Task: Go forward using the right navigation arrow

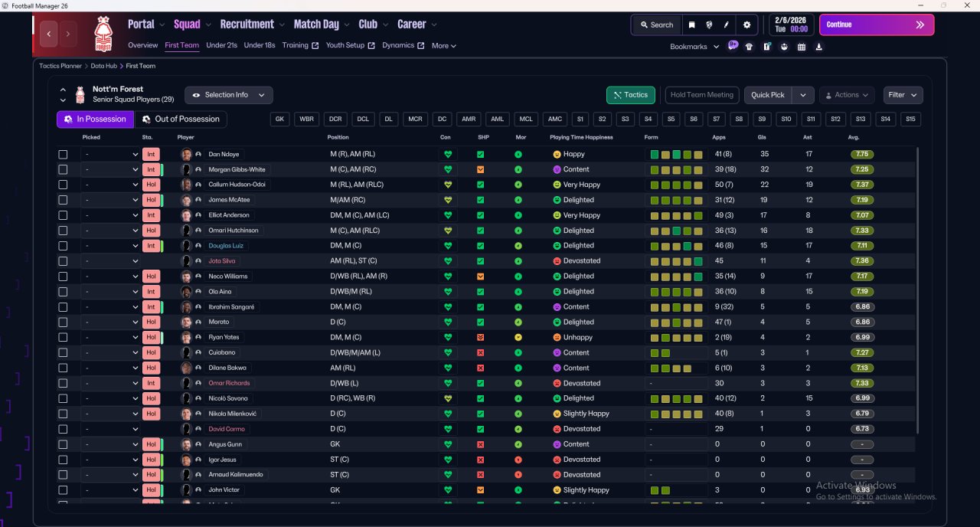Action: 68,34
